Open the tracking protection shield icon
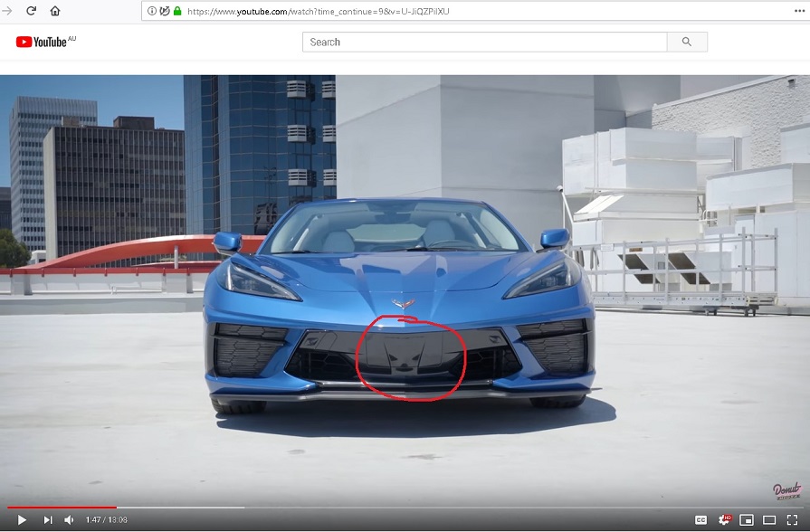The image size is (810, 532). pos(165,12)
